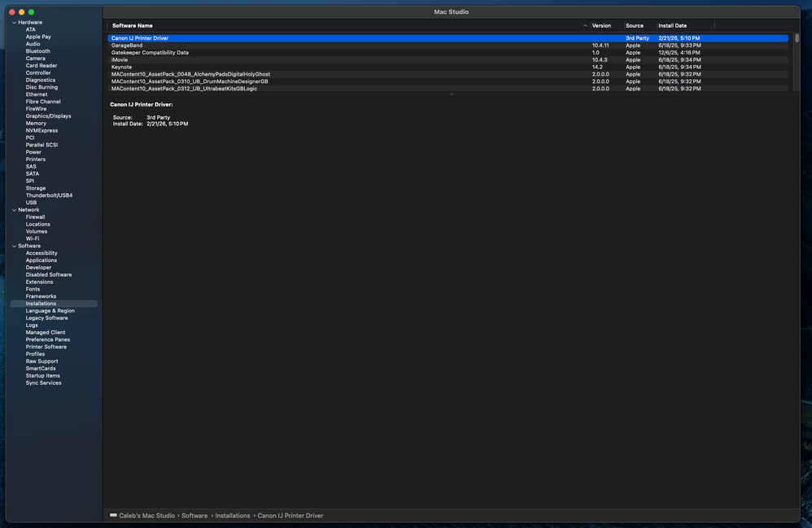Select Fonts under Software
812x528 pixels.
point(33,290)
